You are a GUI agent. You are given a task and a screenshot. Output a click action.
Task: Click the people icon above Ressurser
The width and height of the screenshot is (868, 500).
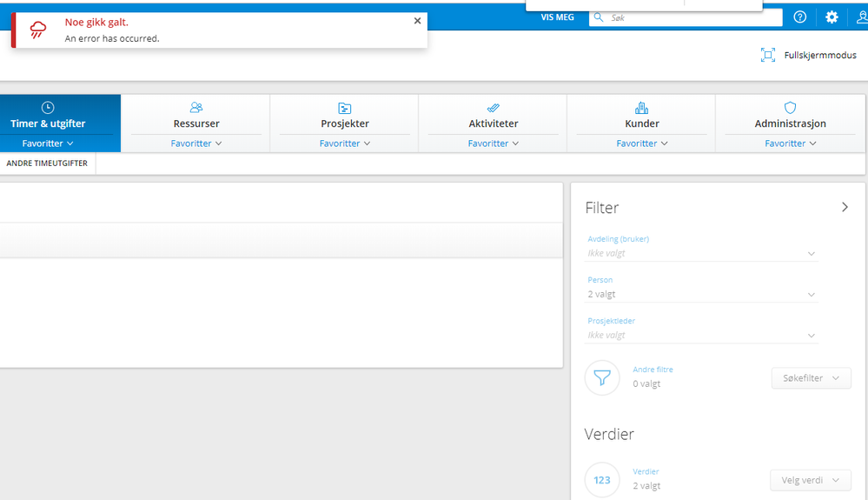(x=196, y=108)
